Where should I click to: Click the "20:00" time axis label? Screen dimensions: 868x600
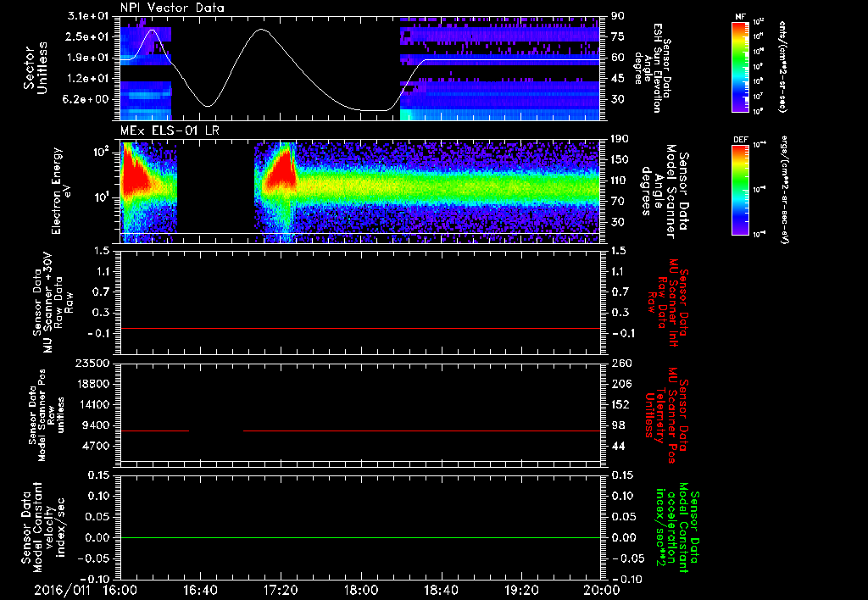pos(602,590)
